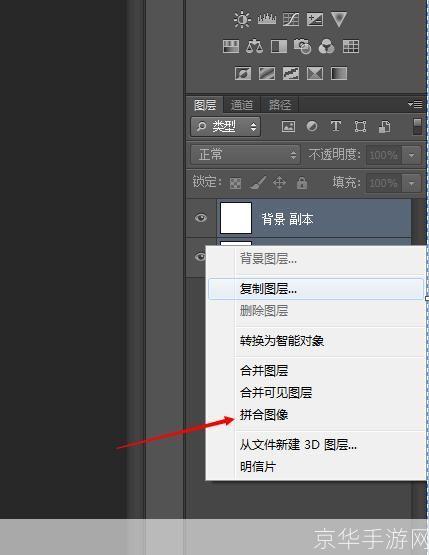Add a Brightness/Contrast adjustment
The height and width of the screenshot is (555, 429).
[242, 19]
